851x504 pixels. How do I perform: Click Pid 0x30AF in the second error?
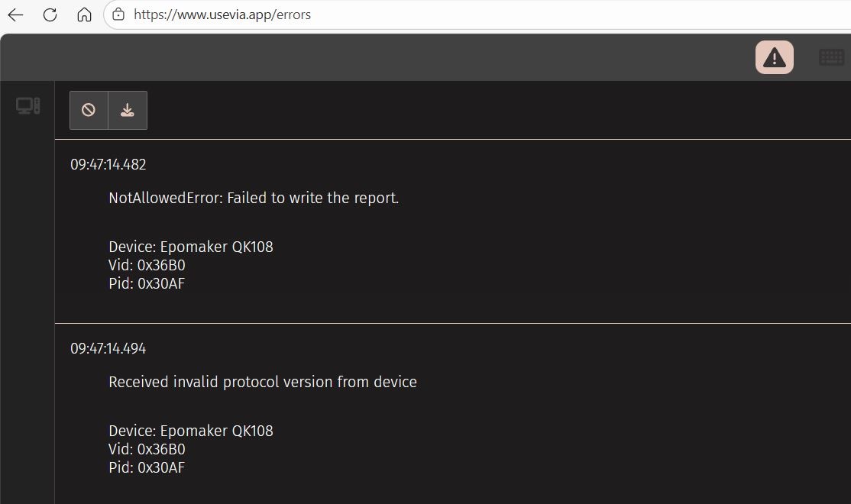click(x=147, y=467)
